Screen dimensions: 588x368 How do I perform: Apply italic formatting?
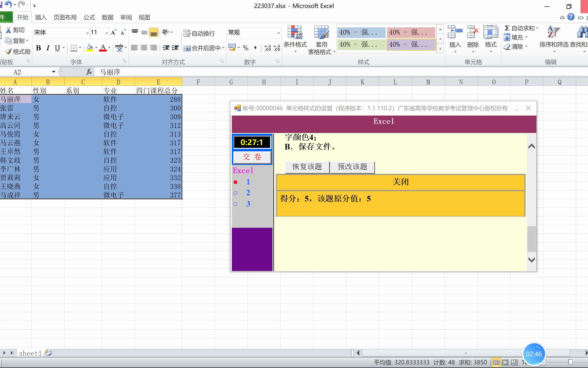pyautogui.click(x=48, y=48)
